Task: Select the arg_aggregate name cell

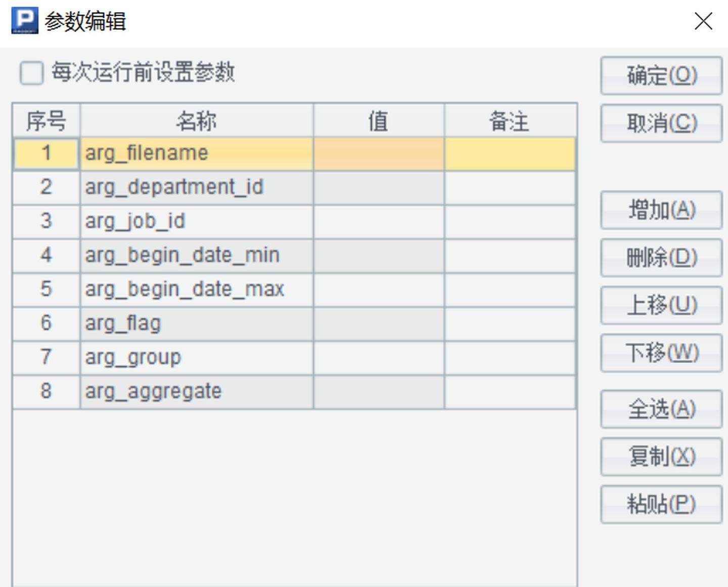Action: click(x=196, y=392)
